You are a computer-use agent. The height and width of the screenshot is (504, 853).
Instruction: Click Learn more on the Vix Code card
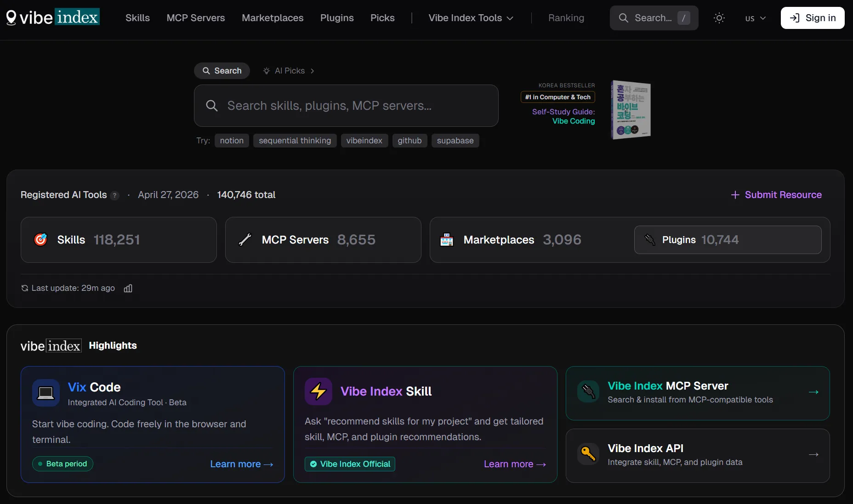point(242,464)
